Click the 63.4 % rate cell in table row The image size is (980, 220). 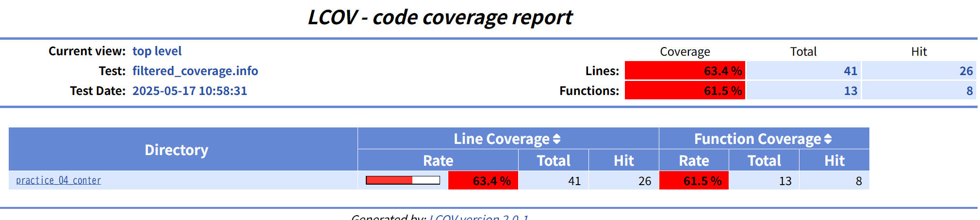pos(483,181)
